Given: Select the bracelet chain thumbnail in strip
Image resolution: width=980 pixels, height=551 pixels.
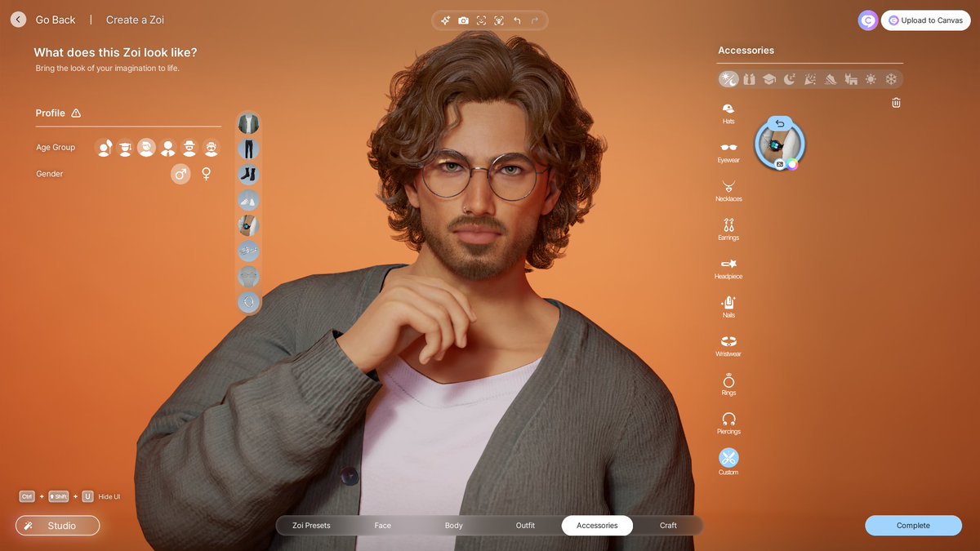Looking at the screenshot, I should (248, 251).
